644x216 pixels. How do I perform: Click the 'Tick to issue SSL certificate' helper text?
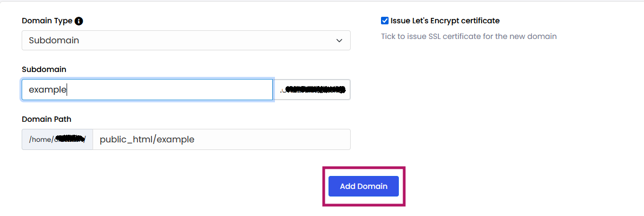pos(469,36)
